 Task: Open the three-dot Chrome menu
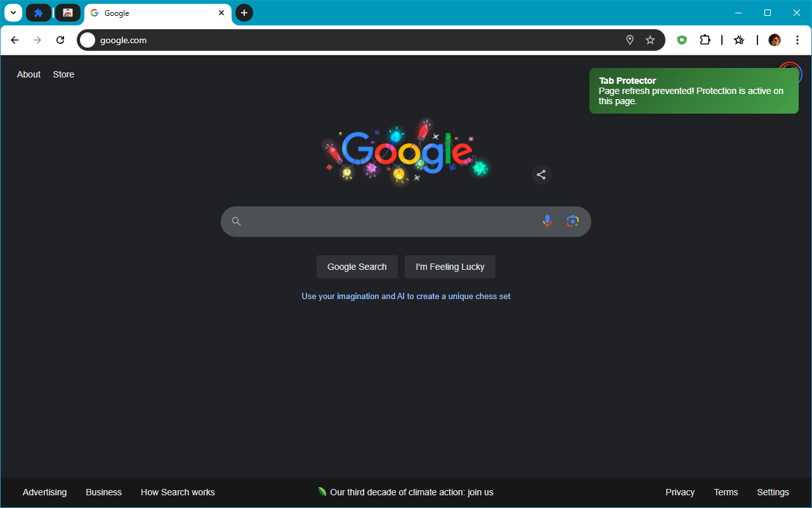[x=797, y=39]
